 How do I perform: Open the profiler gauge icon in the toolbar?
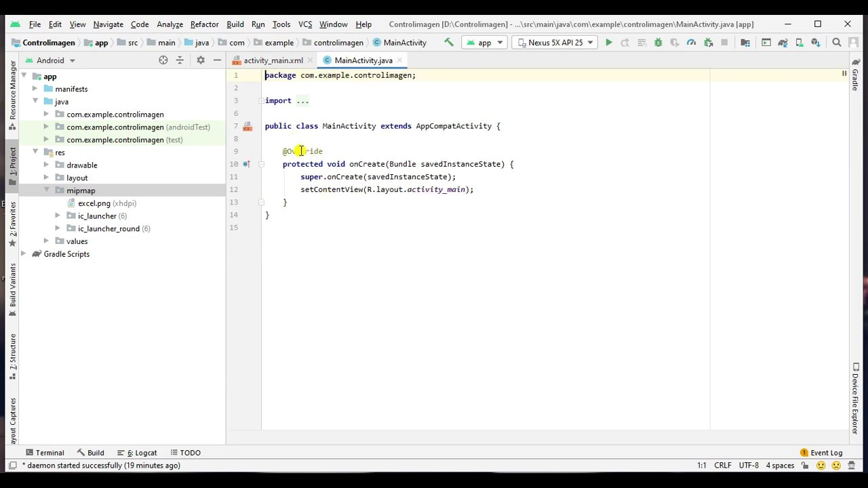pyautogui.click(x=691, y=42)
